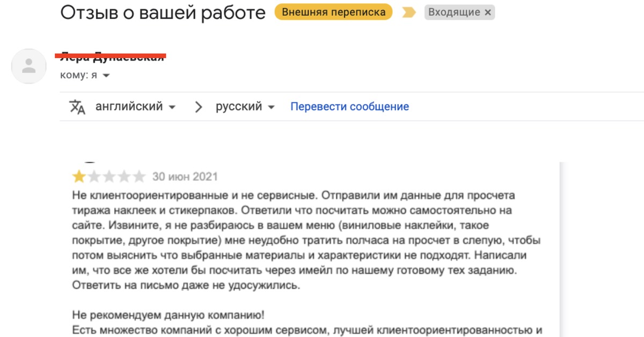The image size is (644, 337).
Task: Click the filled gold star in the review
Action: [x=79, y=177]
